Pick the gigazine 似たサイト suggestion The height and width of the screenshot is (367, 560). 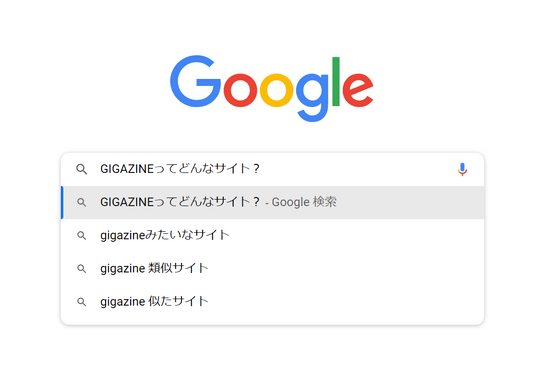(272, 302)
